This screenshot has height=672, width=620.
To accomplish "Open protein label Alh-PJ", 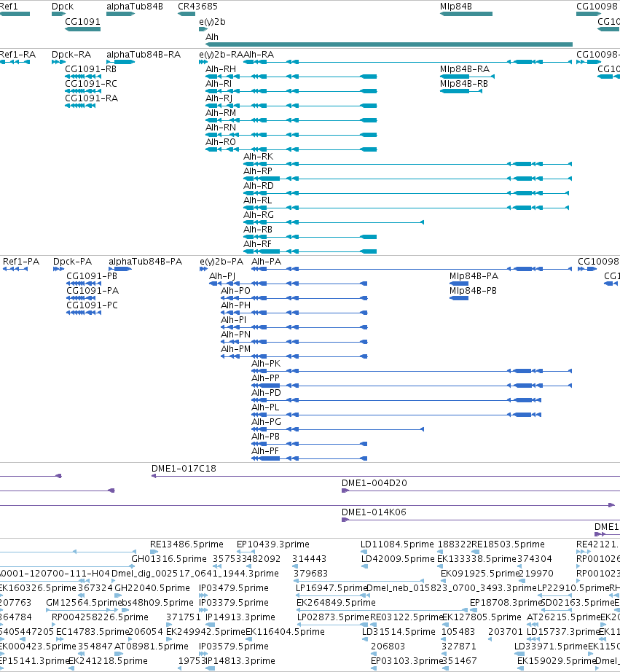I will pos(222,276).
